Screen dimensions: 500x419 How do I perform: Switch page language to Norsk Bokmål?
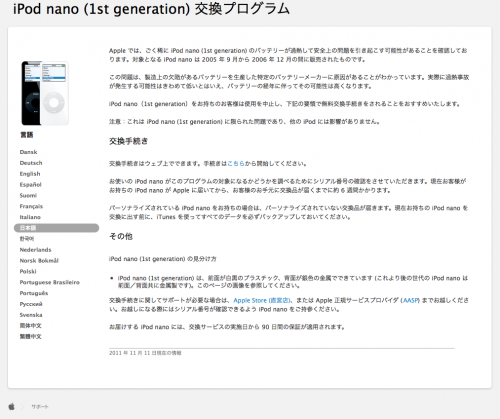(x=39, y=261)
